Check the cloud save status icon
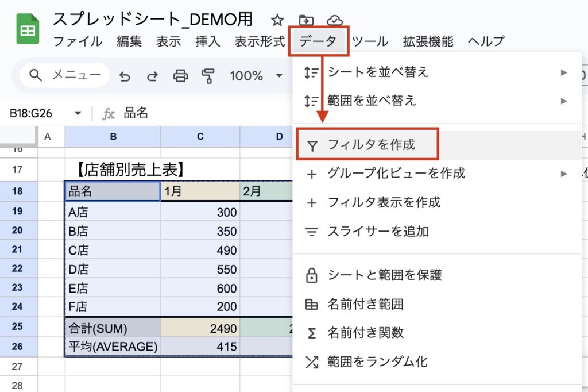The image size is (588, 392). [x=335, y=21]
